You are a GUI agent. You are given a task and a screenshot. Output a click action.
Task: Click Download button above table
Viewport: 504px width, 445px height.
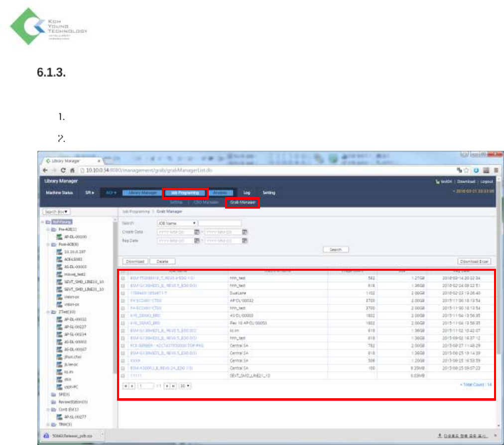coord(135,261)
